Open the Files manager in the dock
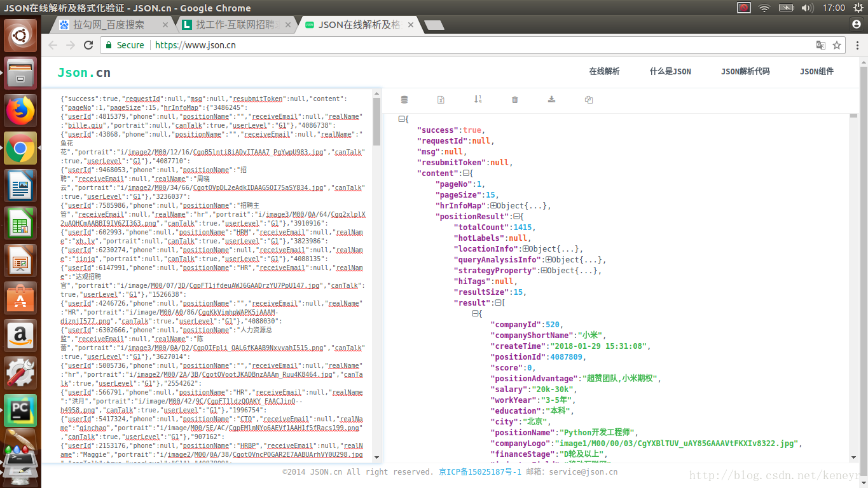Image resolution: width=868 pixels, height=488 pixels. (21, 72)
